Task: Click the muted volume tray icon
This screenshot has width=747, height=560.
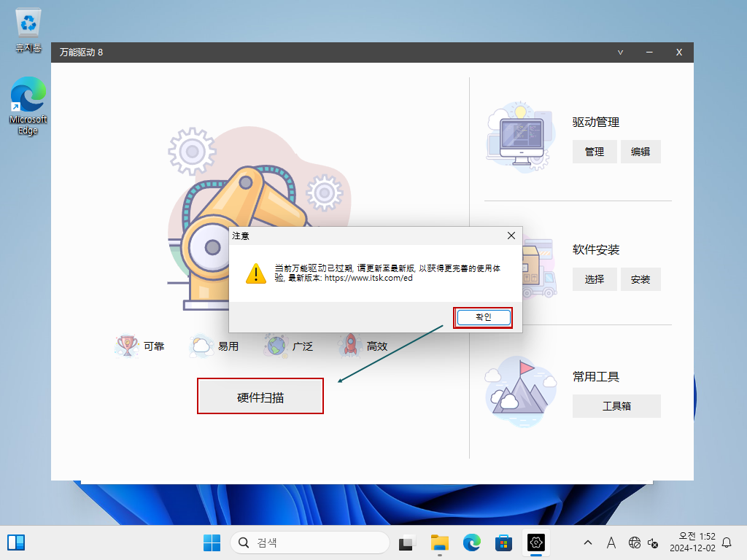Action: pyautogui.click(x=653, y=542)
